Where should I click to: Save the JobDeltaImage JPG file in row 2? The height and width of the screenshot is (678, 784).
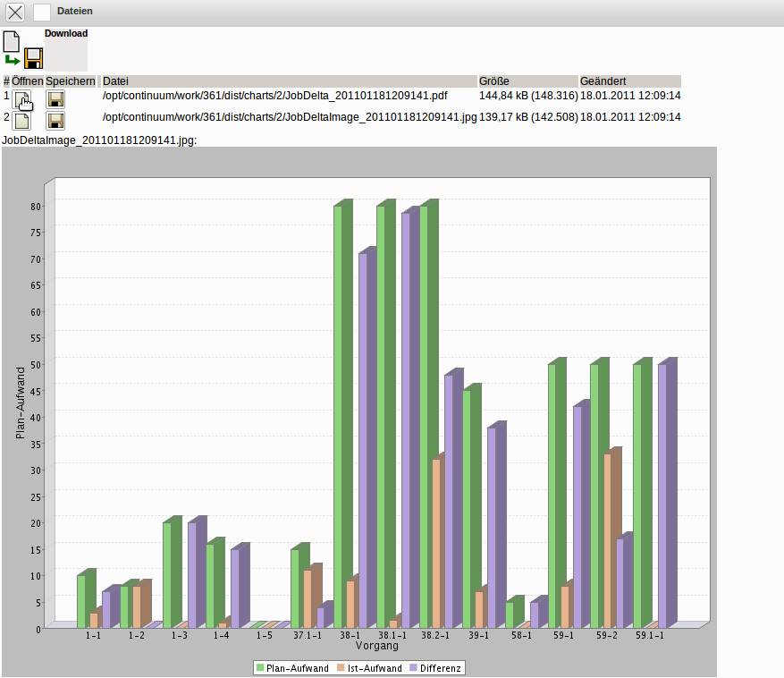pyautogui.click(x=55, y=120)
